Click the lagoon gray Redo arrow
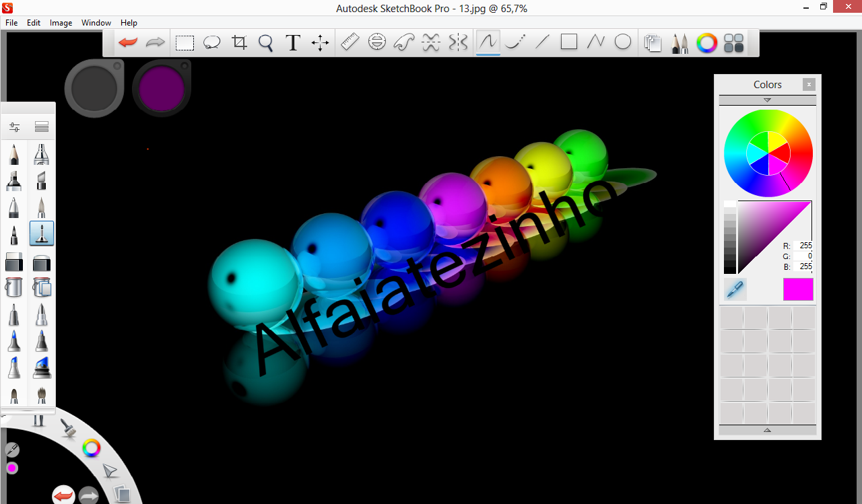This screenshot has width=862, height=504. tap(89, 497)
